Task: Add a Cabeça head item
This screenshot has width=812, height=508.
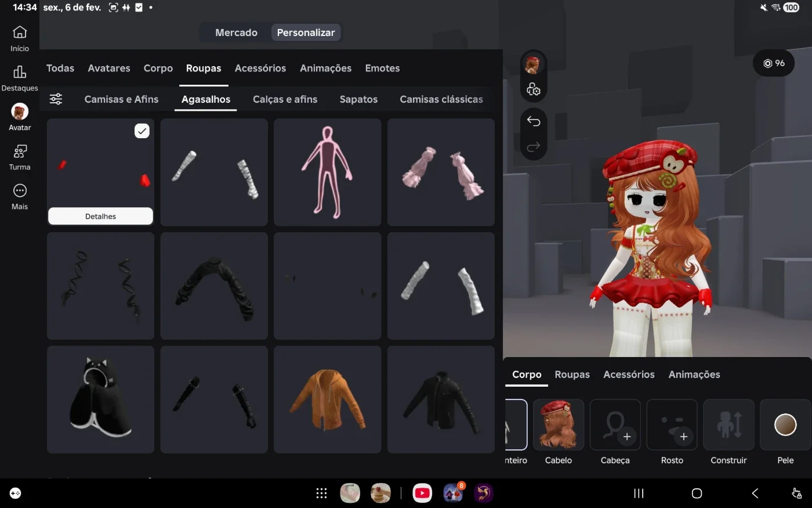Action: tap(615, 425)
